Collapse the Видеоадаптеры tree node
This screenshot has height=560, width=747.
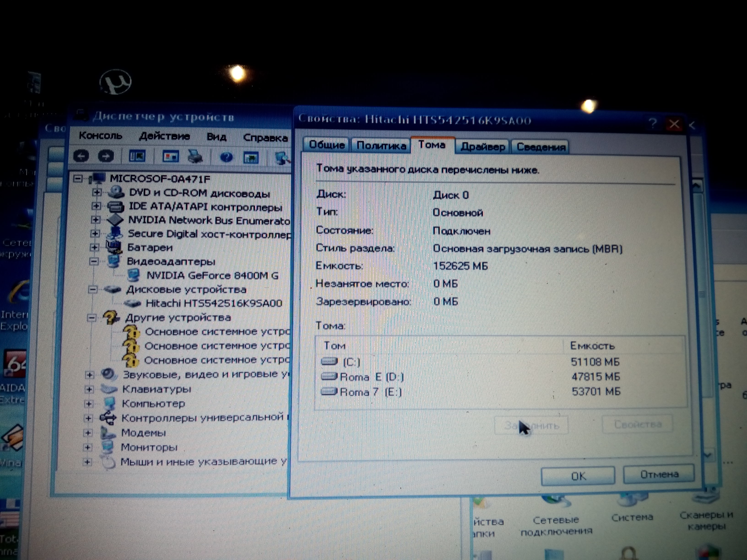point(94,261)
